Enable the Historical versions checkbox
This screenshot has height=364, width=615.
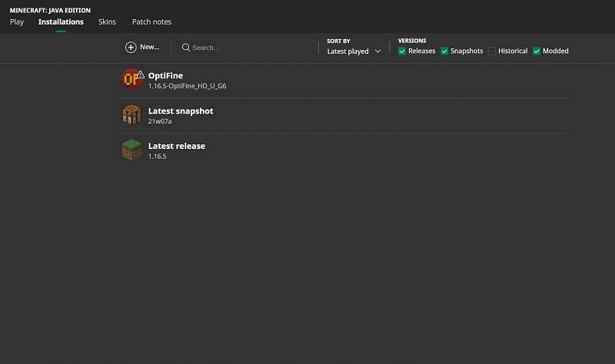492,51
